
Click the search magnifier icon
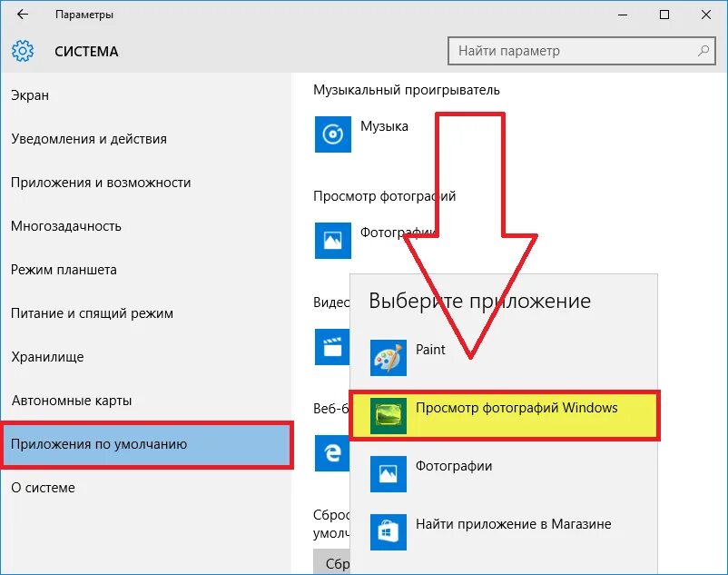coord(703,51)
